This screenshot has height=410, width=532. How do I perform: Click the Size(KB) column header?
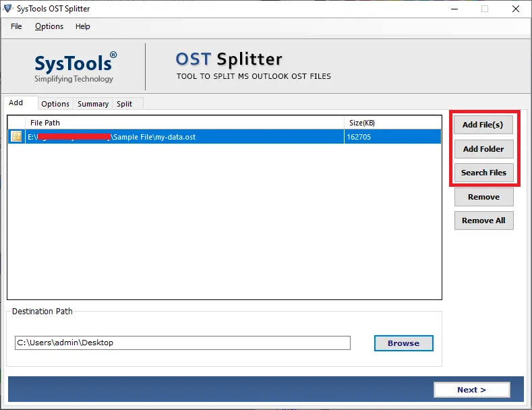[x=392, y=123]
